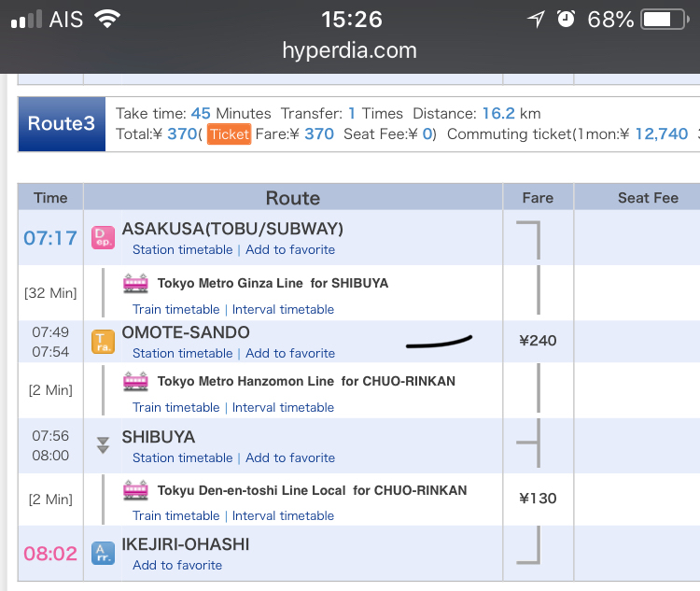700x591 pixels.
Task: Select the ASAKUSA(TOBU/SUBWAY) station name
Action: coord(232,229)
